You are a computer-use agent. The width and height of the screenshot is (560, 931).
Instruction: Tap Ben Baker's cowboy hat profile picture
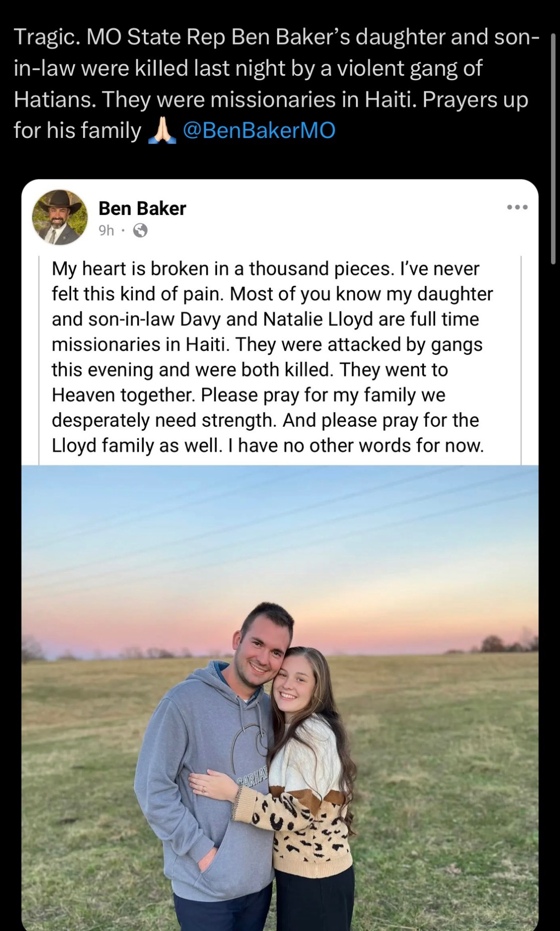click(x=60, y=218)
